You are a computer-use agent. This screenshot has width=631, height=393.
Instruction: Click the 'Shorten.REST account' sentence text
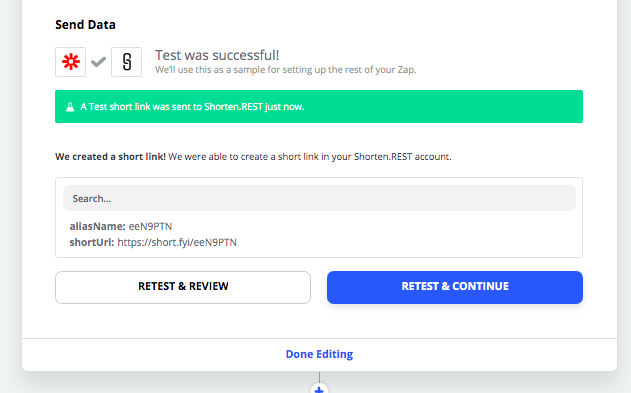pos(310,156)
